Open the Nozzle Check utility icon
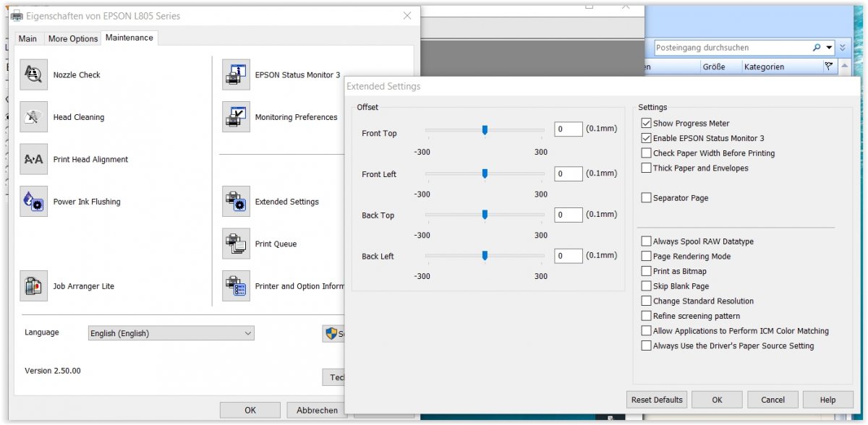Image resolution: width=868 pixels, height=425 pixels. pyautogui.click(x=33, y=74)
